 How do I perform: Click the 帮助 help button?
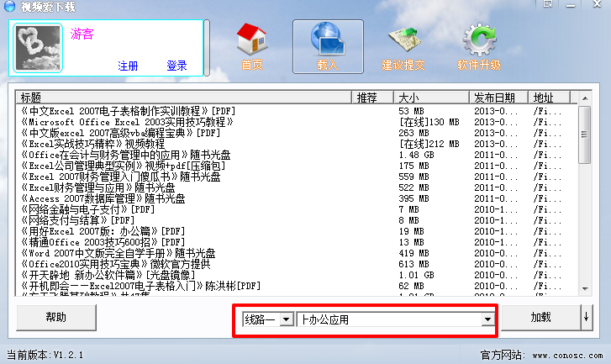tap(56, 318)
